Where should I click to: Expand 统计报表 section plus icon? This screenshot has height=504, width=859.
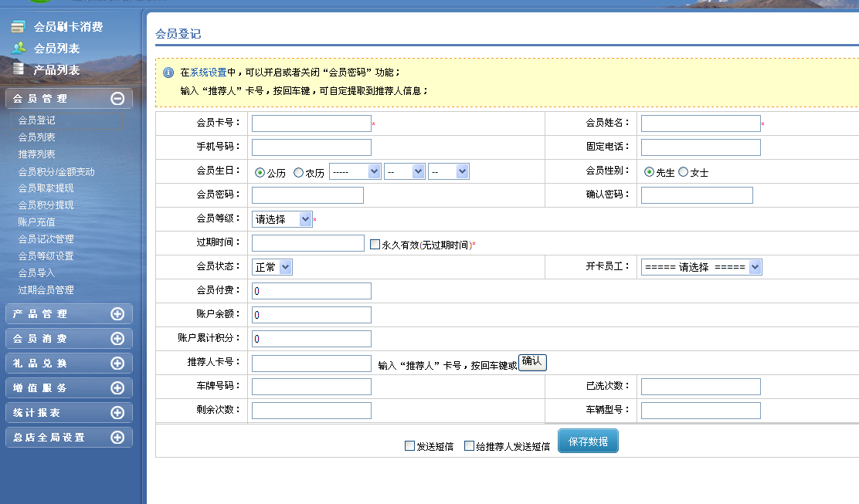(x=117, y=412)
